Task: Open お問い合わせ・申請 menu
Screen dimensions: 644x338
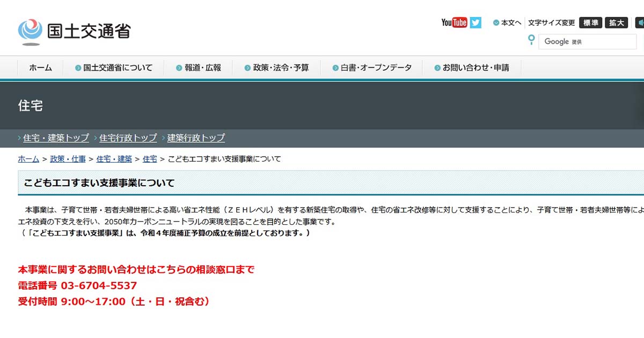Action: [472, 68]
